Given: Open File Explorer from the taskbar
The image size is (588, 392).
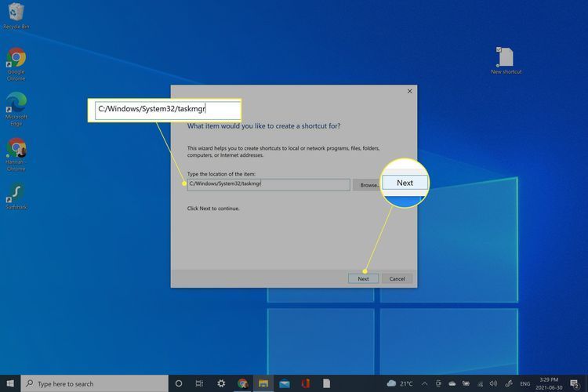Looking at the screenshot, I should 263,383.
